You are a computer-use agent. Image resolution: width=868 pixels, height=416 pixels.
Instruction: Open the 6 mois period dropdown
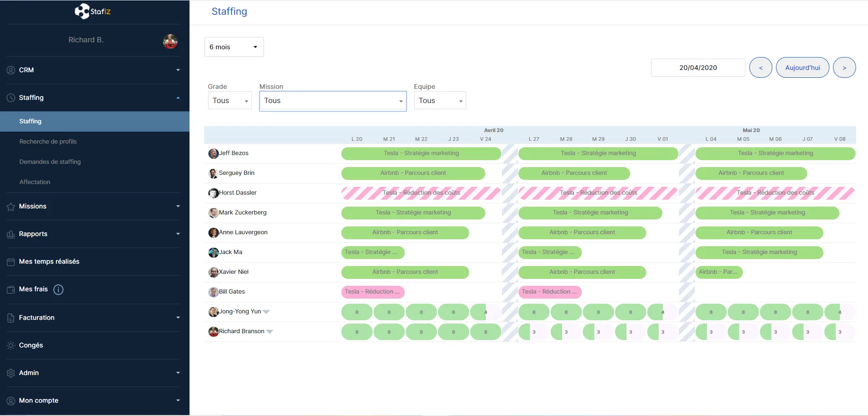234,47
